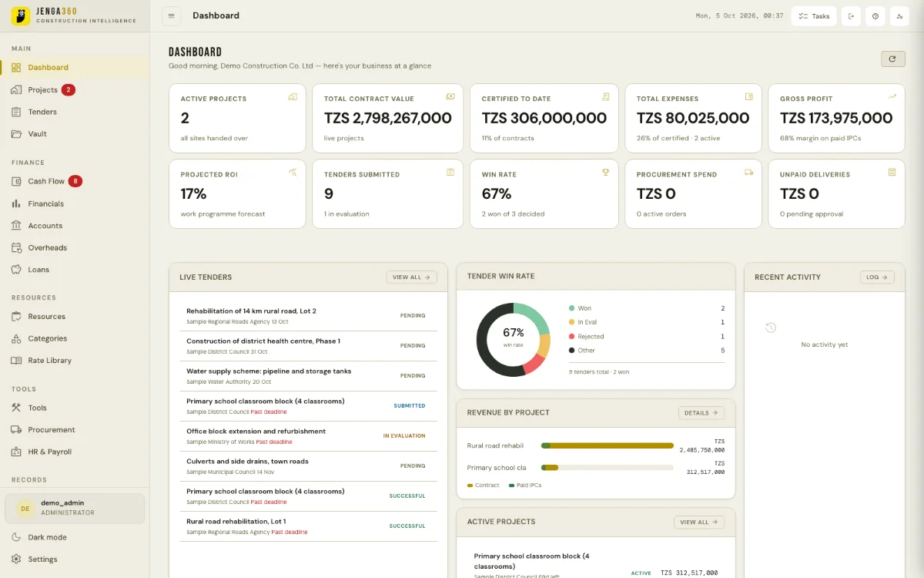
Task: Open Settings via its gear icon
Action: click(x=16, y=559)
